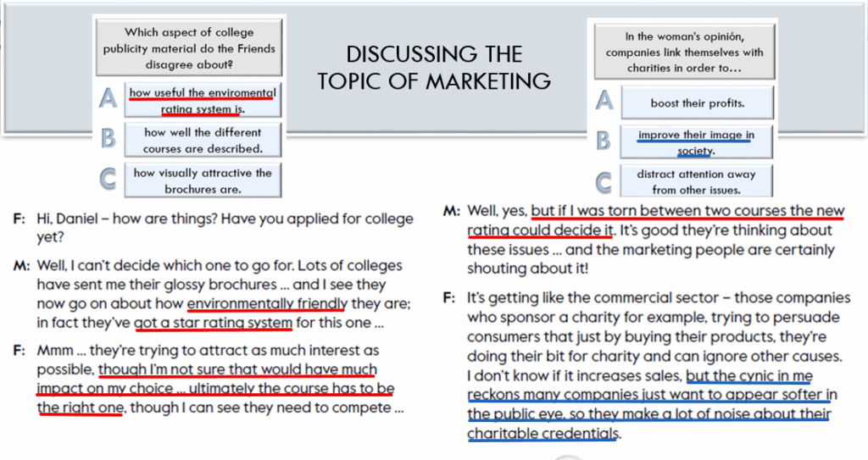Click the text 'Well, I can't decide which one to go for'

pyautogui.click(x=165, y=265)
